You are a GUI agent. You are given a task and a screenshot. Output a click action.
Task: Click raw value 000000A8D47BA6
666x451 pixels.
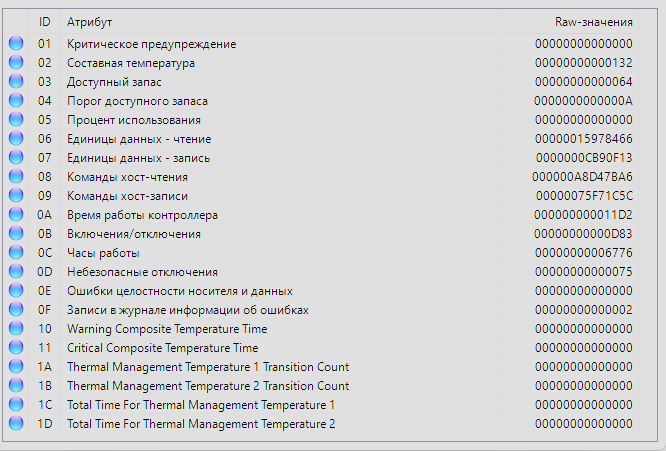tap(582, 177)
